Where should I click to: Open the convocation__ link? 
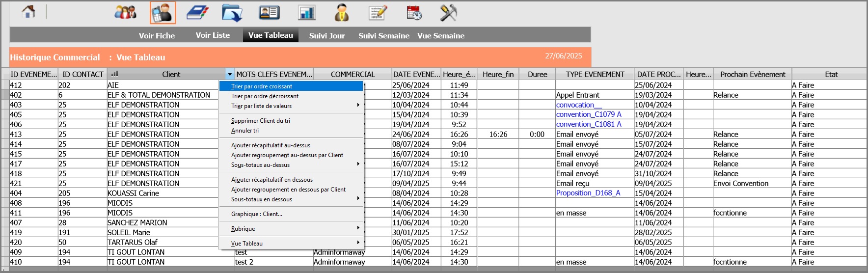[579, 105]
